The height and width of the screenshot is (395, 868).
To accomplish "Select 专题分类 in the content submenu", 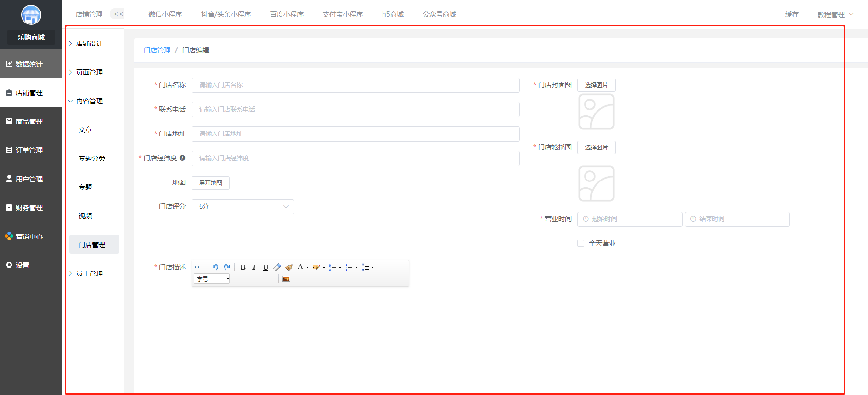I will point(92,158).
